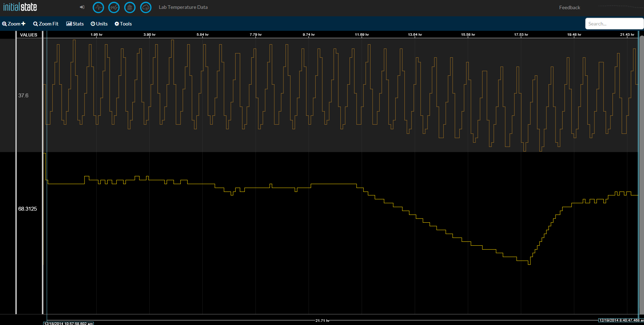Screen dimensions: 644x325
Task: Open the Waves view icon
Action: click(x=98, y=7)
